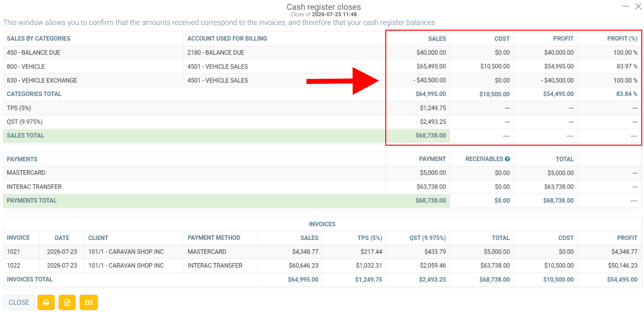
Task: Click the yellow money bill icon button
Action: tap(89, 302)
